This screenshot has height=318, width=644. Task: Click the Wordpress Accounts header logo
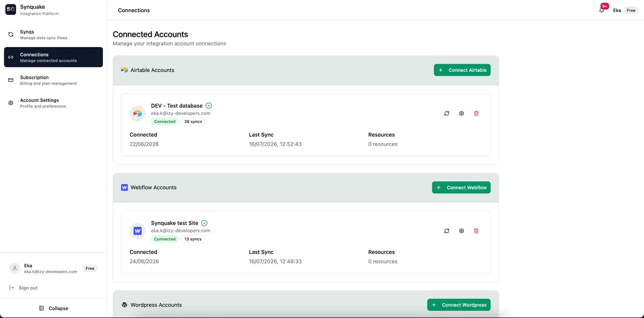click(124, 305)
